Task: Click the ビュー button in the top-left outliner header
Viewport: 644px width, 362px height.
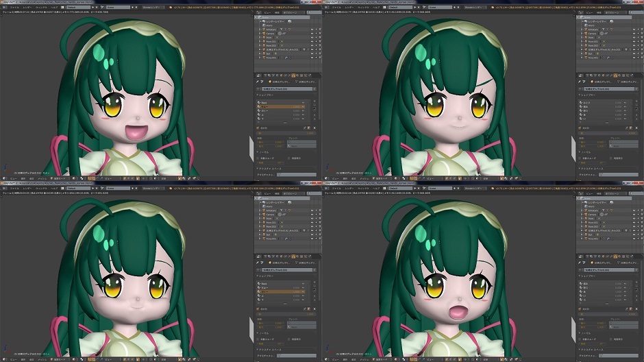Action: coord(267,12)
